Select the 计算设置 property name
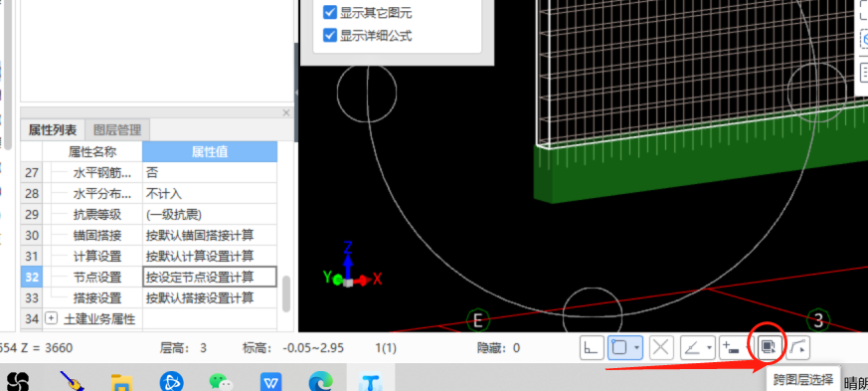The width and height of the screenshot is (868, 391). (x=96, y=257)
